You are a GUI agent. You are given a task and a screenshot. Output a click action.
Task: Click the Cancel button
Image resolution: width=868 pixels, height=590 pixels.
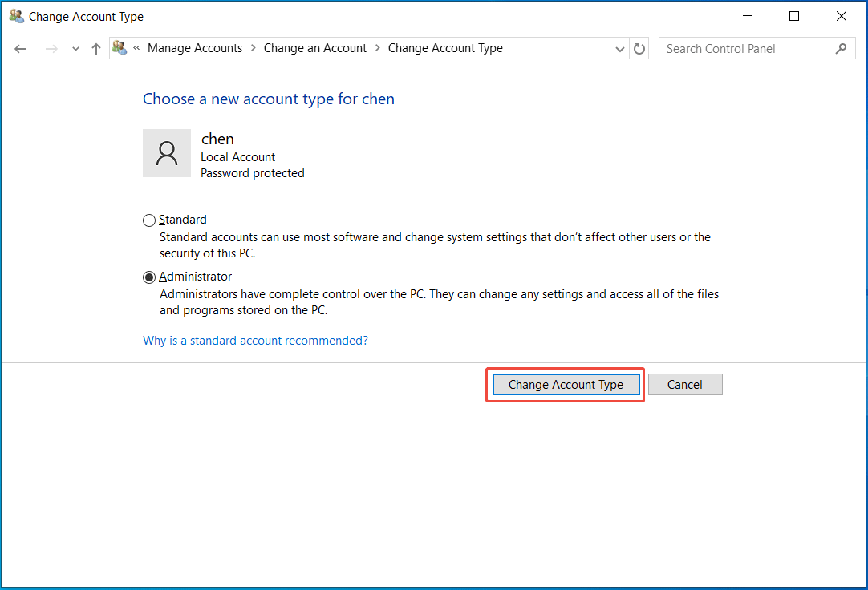pyautogui.click(x=685, y=384)
